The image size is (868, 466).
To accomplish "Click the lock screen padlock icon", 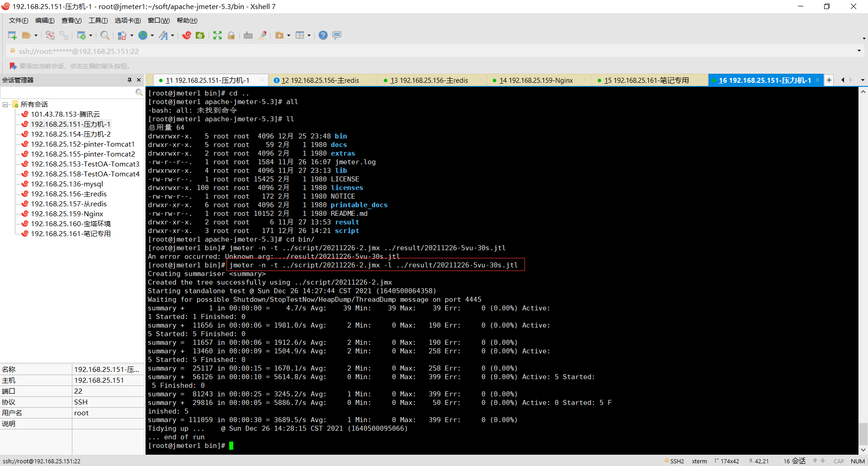I will pyautogui.click(x=231, y=35).
